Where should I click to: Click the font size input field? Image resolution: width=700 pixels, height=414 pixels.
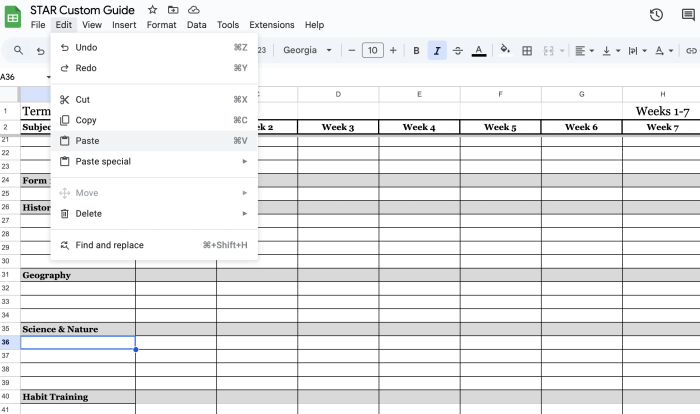tap(372, 50)
